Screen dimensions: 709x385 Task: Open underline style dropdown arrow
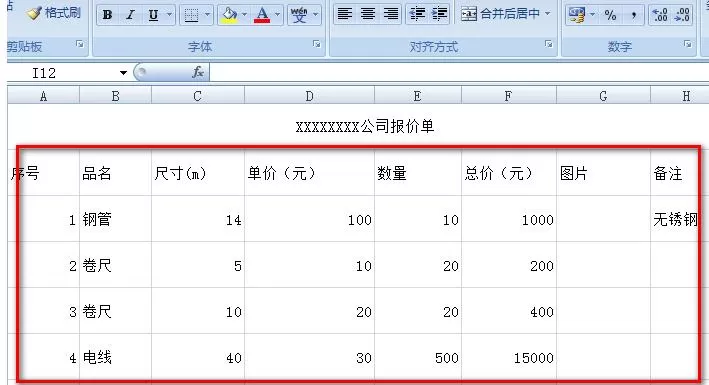(170, 15)
